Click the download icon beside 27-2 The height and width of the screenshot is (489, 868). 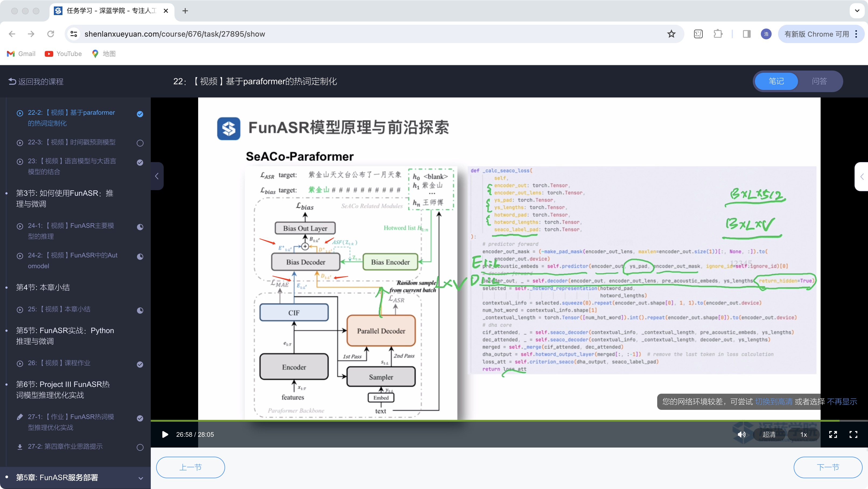tap(20, 447)
